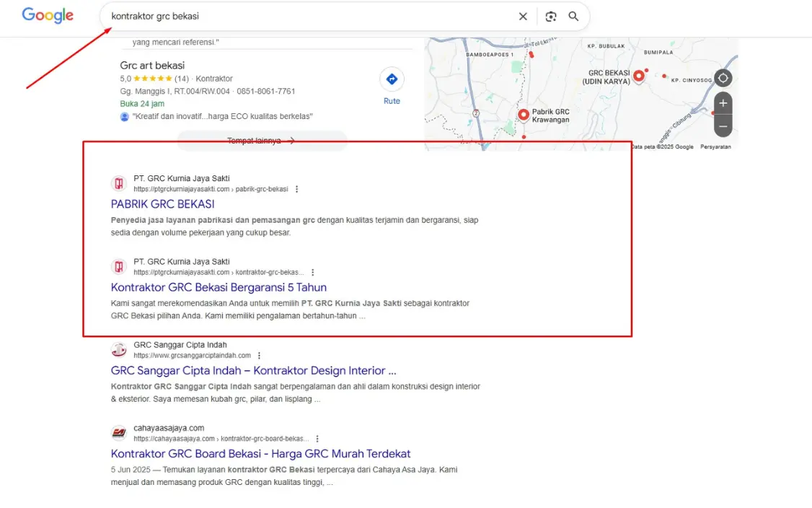Zoom out on the map
This screenshot has width=812, height=508.
click(723, 126)
